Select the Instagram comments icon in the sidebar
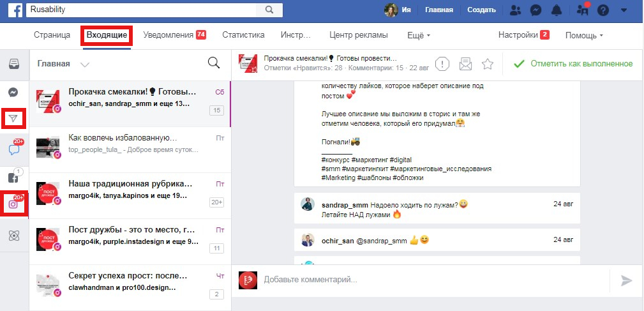The width and height of the screenshot is (644, 311). click(14, 203)
